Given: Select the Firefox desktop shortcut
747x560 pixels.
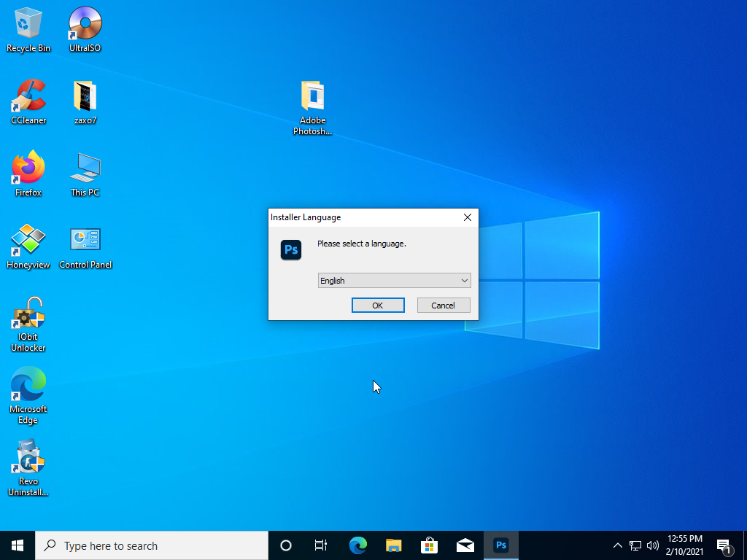Looking at the screenshot, I should (28, 174).
